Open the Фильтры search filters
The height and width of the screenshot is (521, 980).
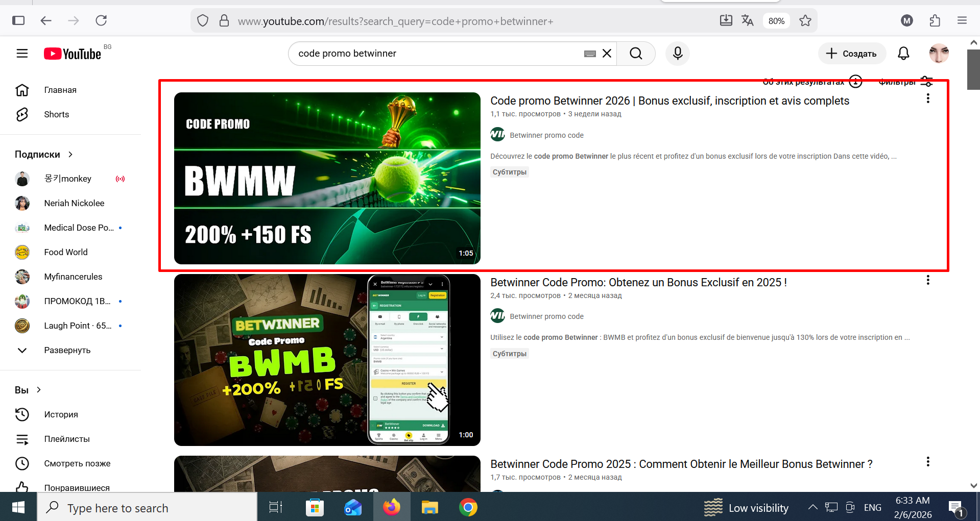point(906,82)
